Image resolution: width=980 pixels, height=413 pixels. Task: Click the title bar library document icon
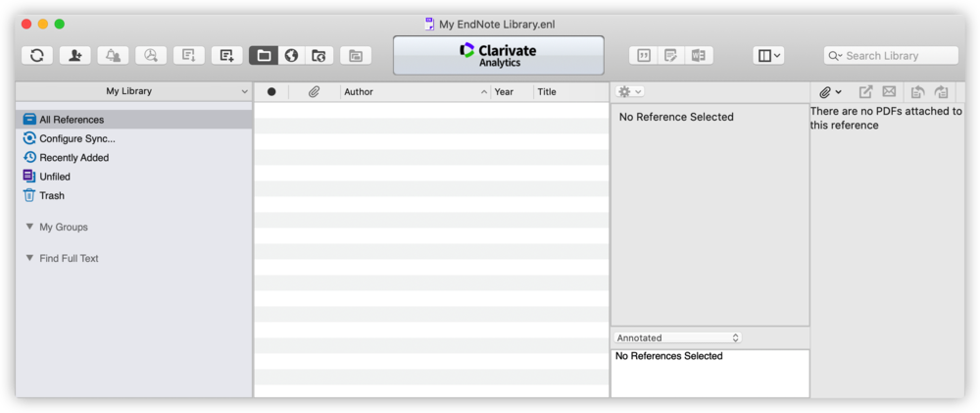coord(429,25)
